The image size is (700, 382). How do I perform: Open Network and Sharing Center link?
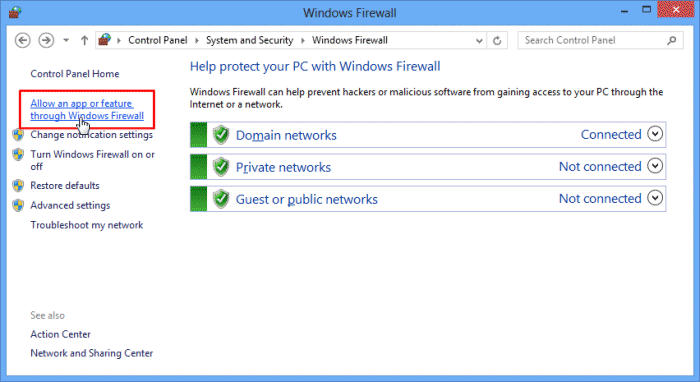pyautogui.click(x=92, y=353)
